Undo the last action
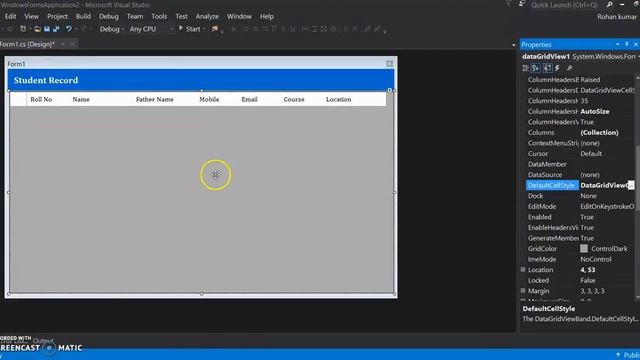Image resolution: width=640 pixels, height=360 pixels. (69, 29)
